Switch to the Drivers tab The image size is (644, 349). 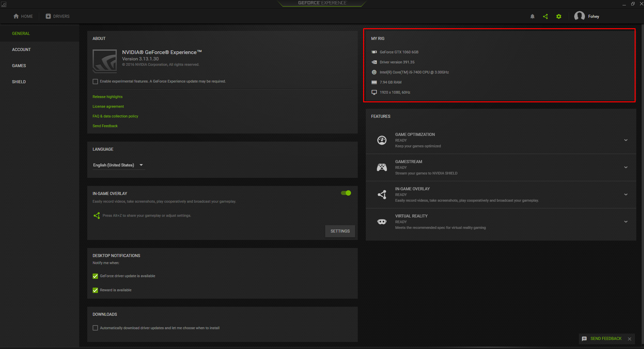[58, 16]
